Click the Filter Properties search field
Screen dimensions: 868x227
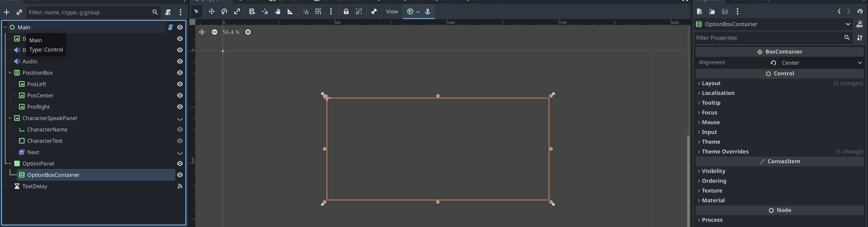click(768, 38)
